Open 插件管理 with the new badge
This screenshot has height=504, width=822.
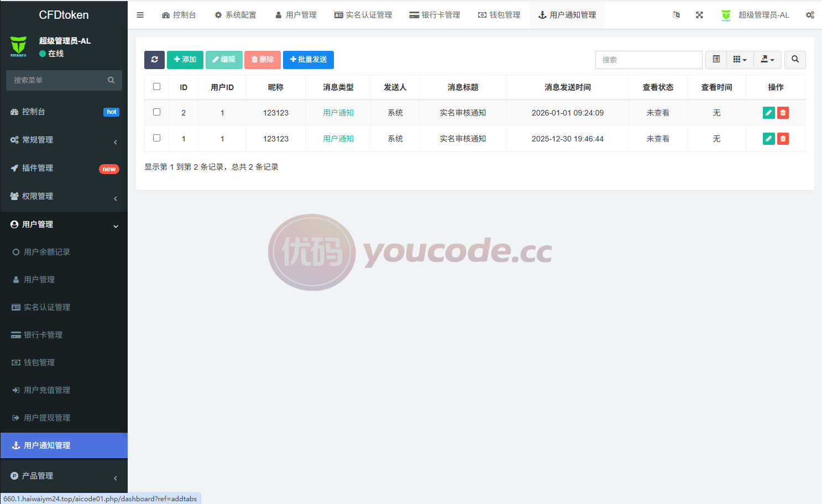[64, 168]
